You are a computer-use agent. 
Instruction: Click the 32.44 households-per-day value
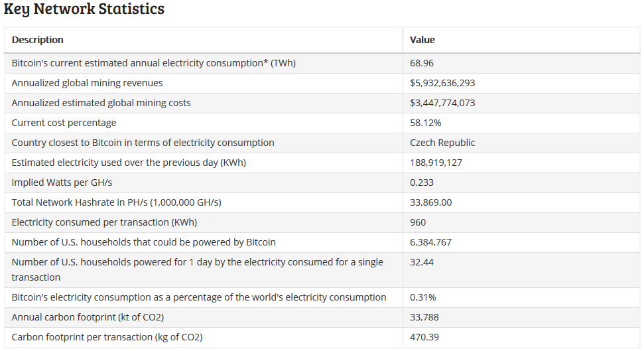(x=422, y=262)
